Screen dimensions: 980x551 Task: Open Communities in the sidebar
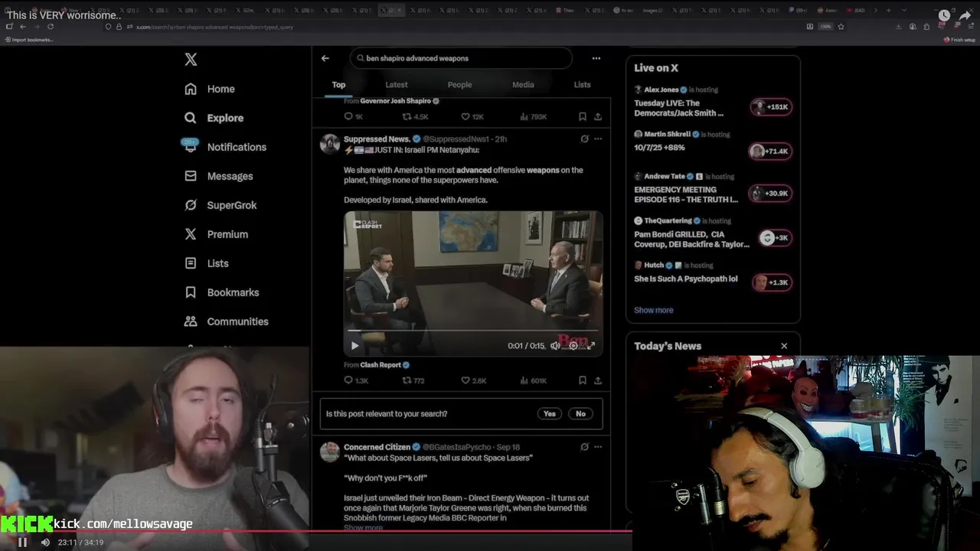pyautogui.click(x=227, y=321)
